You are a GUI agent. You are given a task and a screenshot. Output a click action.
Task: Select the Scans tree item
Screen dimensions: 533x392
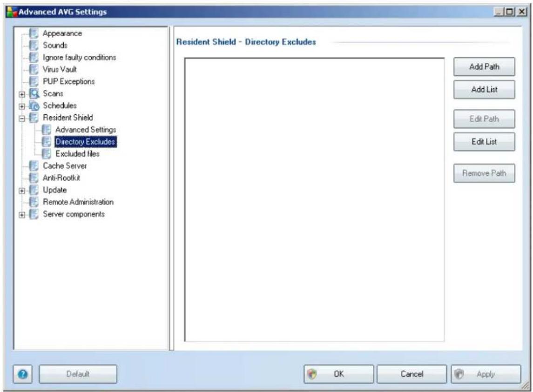pos(53,93)
